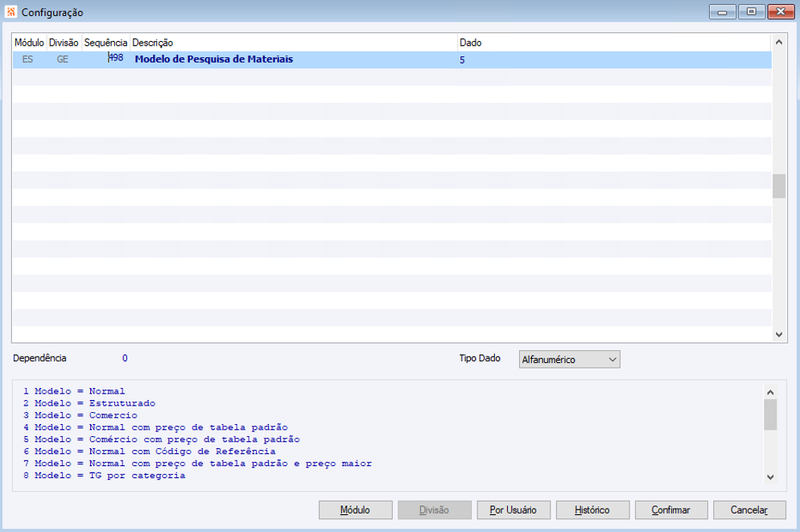
Task: Click the grid's scroll up arrow
Action: coord(779,42)
